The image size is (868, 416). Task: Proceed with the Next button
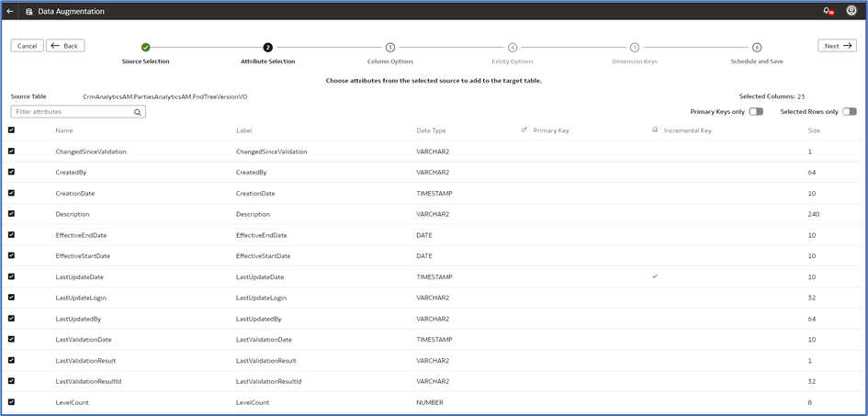(837, 45)
